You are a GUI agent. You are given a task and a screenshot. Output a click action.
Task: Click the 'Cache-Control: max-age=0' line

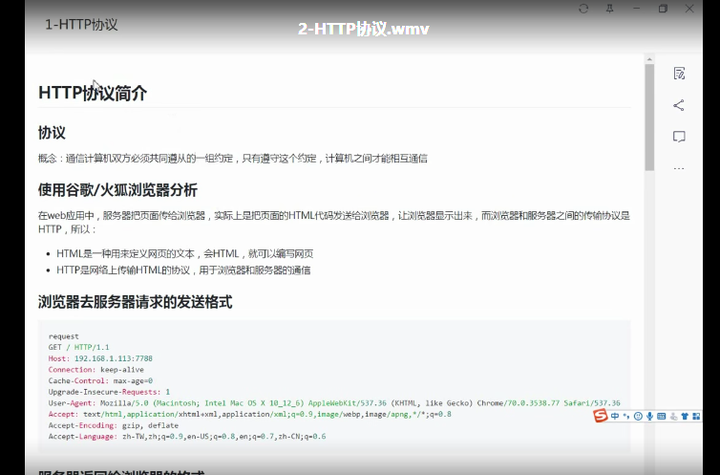point(100,381)
